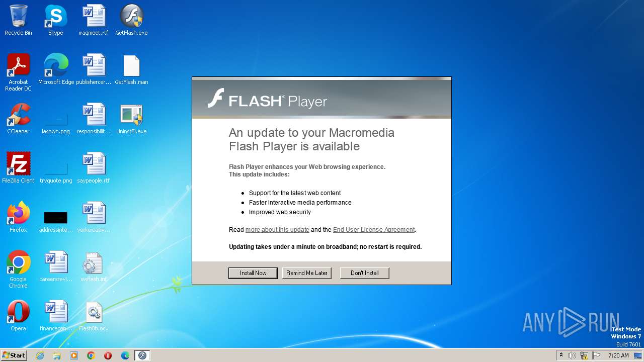Choose Remind Me Later
This screenshot has height=362, width=644.
(x=307, y=273)
